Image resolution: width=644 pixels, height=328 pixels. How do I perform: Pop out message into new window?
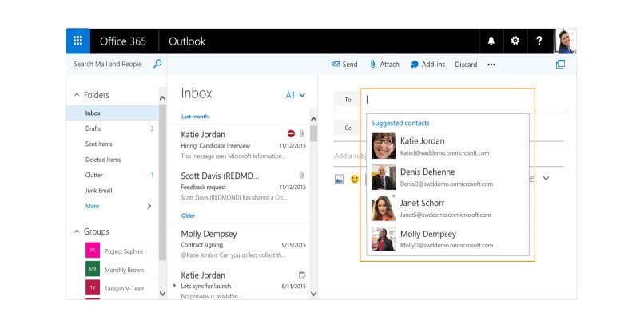tap(560, 65)
